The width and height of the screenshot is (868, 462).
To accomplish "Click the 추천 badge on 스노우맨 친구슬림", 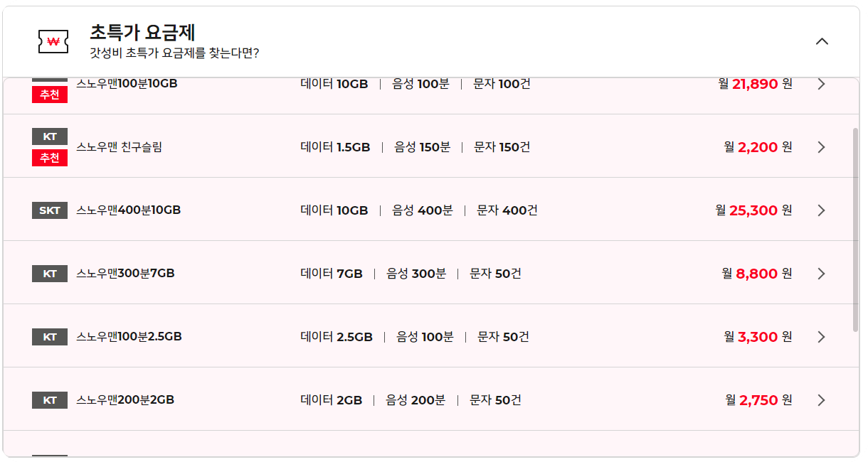I will click(x=49, y=159).
